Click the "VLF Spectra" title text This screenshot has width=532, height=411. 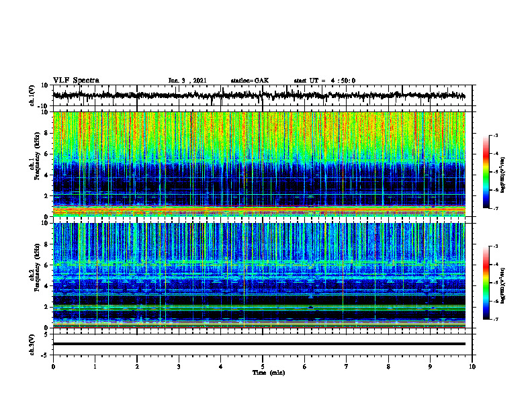pyautogui.click(x=76, y=80)
